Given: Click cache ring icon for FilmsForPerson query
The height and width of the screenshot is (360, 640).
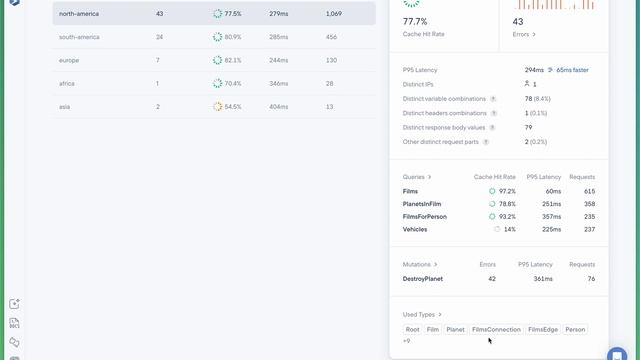Looking at the screenshot, I should point(492,216).
